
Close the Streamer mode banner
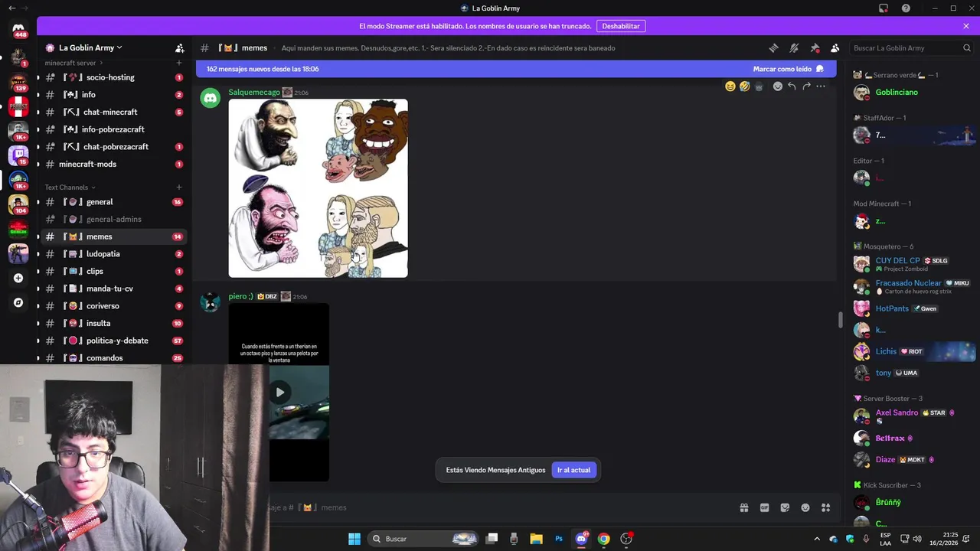pyautogui.click(x=966, y=26)
